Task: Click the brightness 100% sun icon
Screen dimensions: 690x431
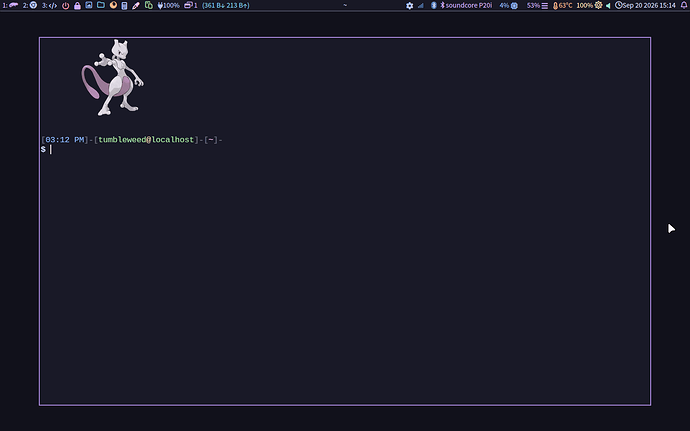Action: point(590,5)
